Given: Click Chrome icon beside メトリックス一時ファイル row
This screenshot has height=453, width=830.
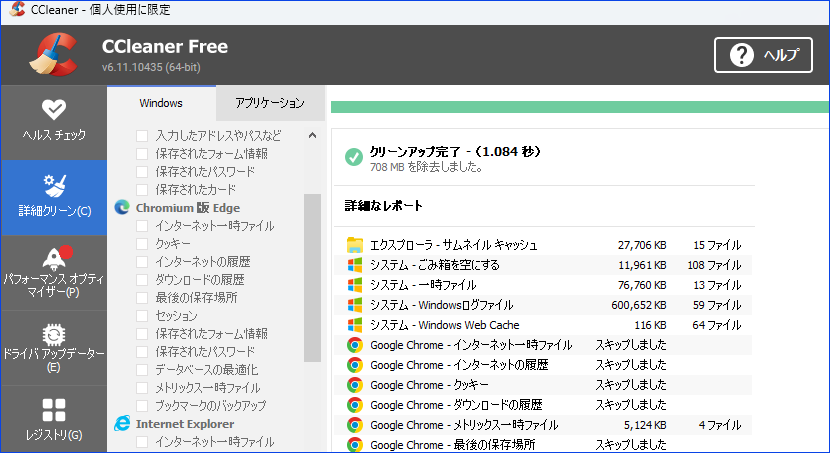Looking at the screenshot, I should click(355, 425).
